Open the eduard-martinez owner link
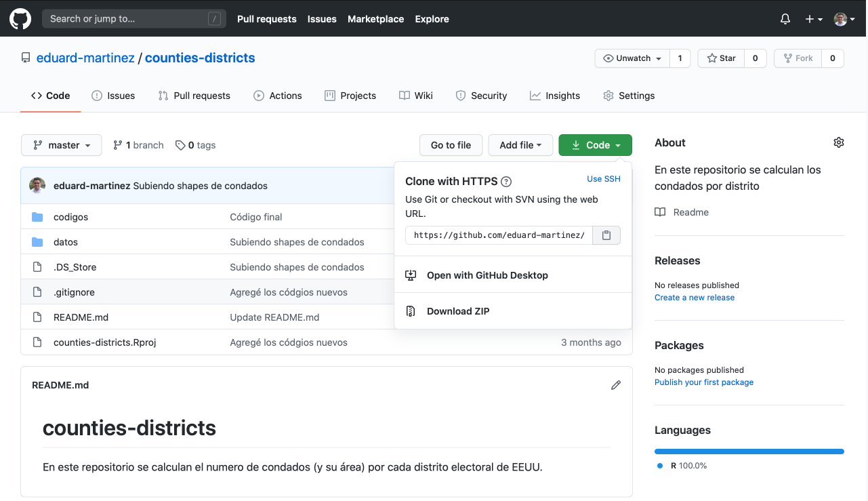868x501 pixels. 85,58
